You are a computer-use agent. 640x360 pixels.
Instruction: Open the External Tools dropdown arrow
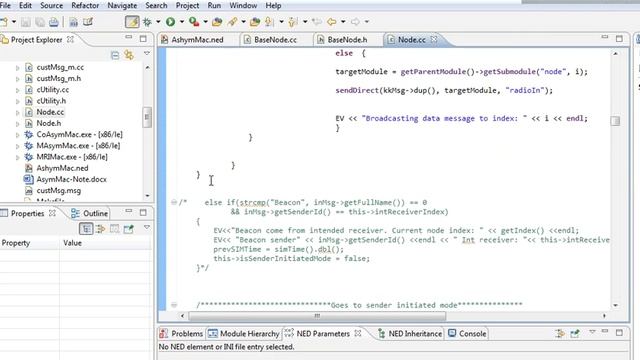205,22
